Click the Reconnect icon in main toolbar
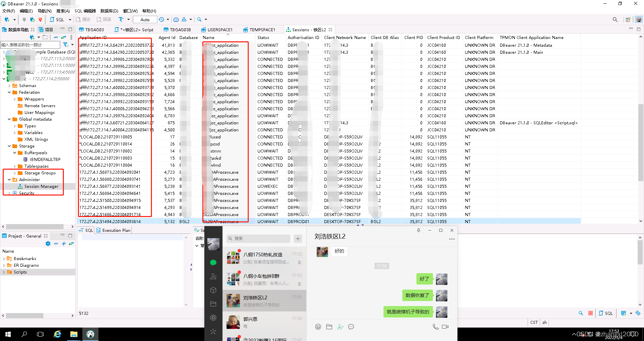Image resolution: width=644 pixels, height=341 pixels. coord(32,19)
